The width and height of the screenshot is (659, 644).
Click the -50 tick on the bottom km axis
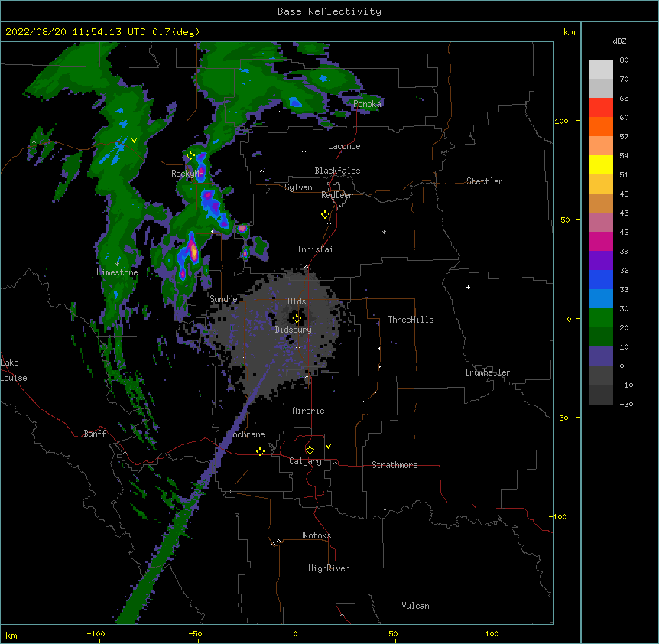[195, 634]
